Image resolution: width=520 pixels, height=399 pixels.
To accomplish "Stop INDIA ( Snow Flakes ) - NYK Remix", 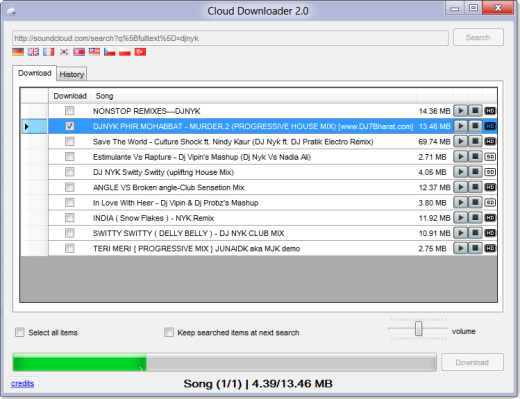I will tap(475, 218).
